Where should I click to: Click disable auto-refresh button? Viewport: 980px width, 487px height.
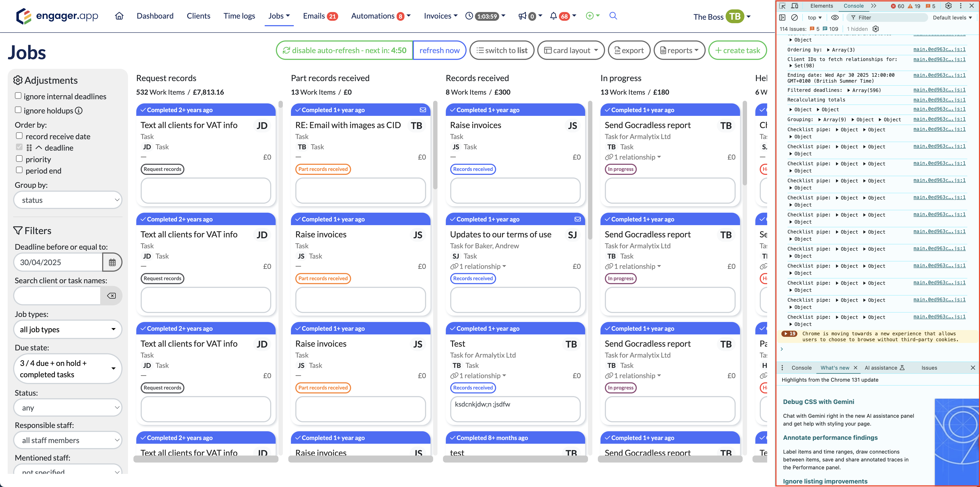[345, 50]
